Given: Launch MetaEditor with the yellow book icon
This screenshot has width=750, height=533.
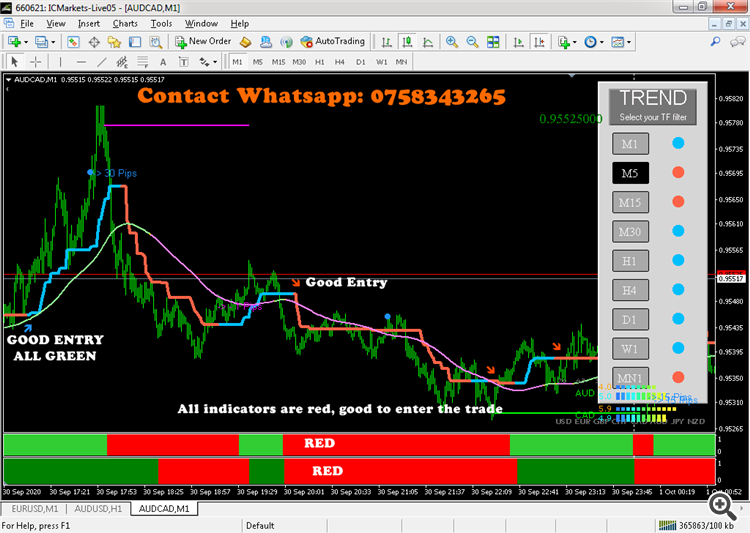Looking at the screenshot, I should (245, 42).
